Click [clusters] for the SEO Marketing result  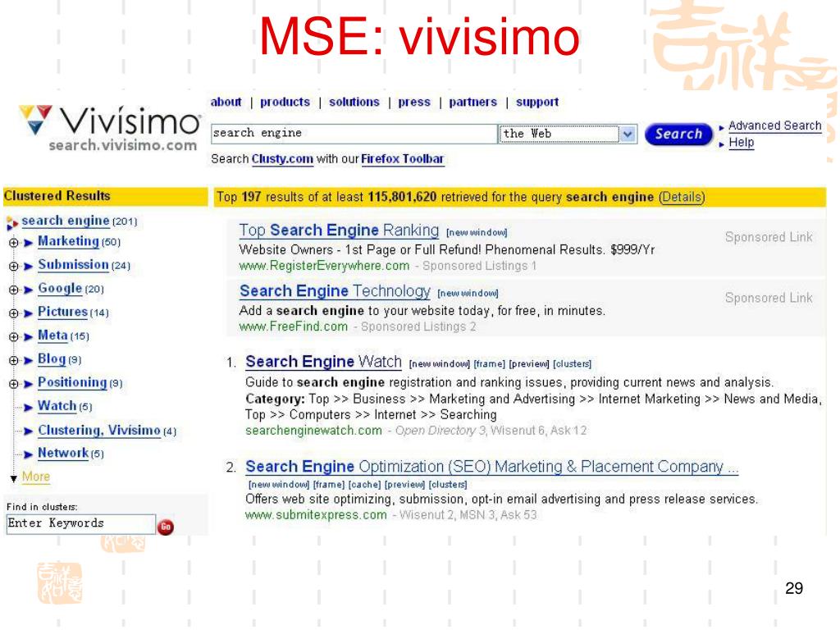[448, 485]
